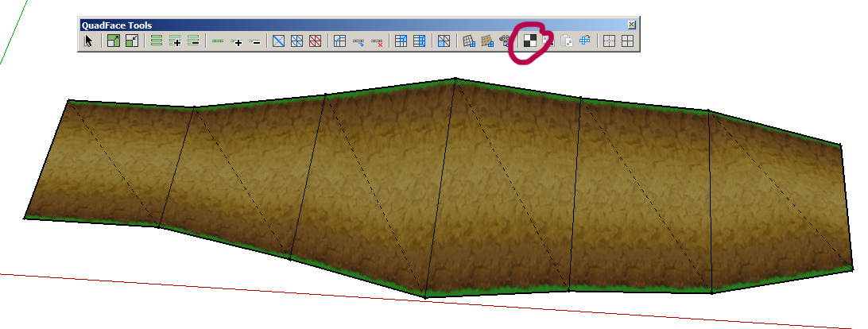Click the blue diagonal grid conversion icon
This screenshot has width=868, height=329.
pyautogui.click(x=297, y=41)
